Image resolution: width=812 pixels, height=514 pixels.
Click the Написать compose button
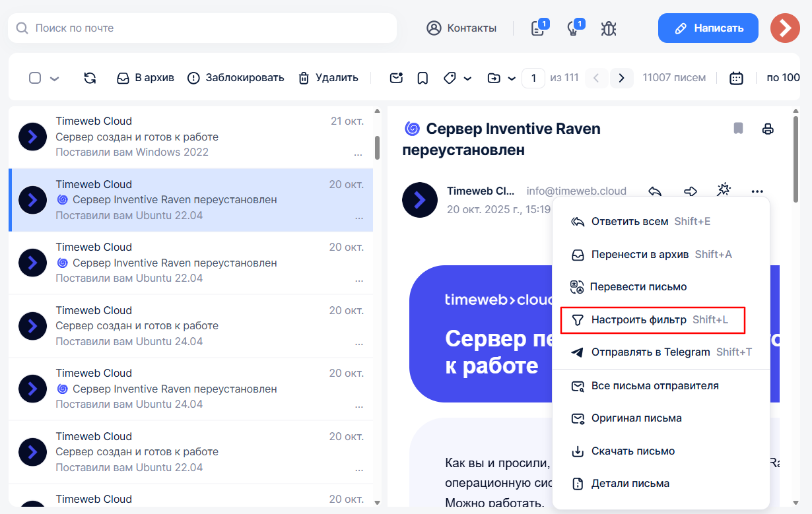(x=708, y=28)
